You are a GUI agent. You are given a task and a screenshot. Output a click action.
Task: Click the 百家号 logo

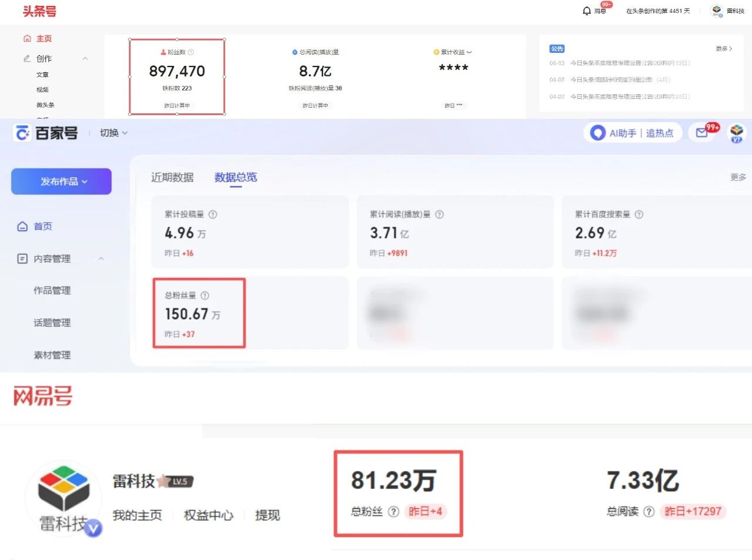tap(45, 133)
